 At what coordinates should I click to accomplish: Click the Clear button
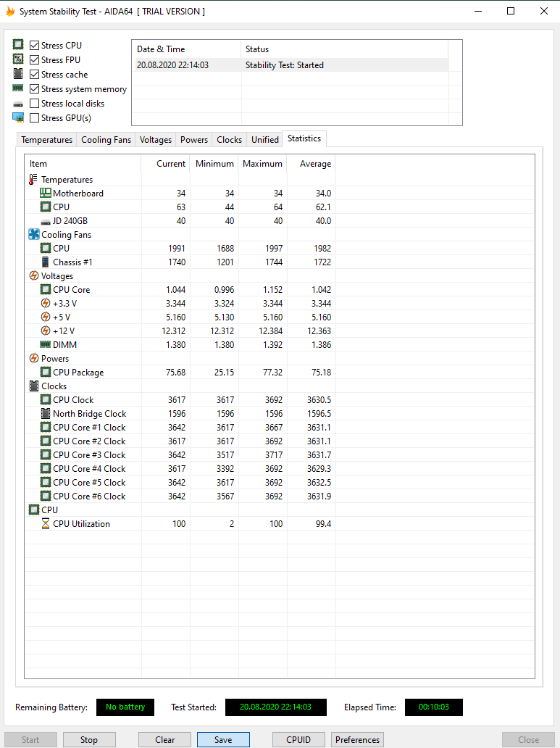click(165, 739)
